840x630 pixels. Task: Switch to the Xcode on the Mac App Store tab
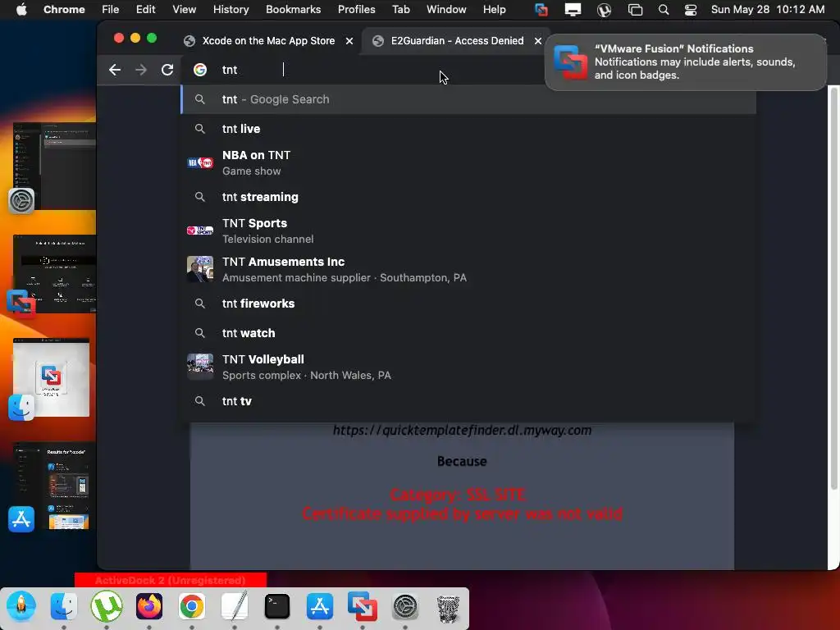pos(268,41)
